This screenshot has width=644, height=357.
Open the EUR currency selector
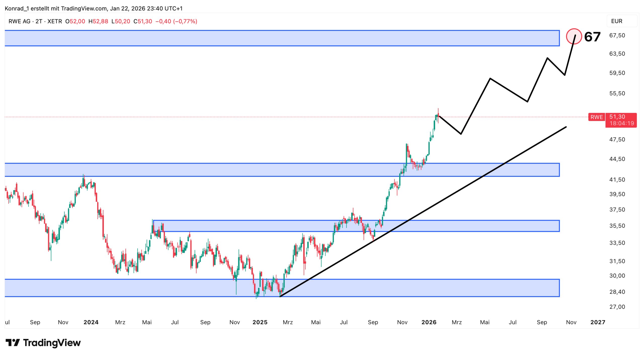[621, 21]
